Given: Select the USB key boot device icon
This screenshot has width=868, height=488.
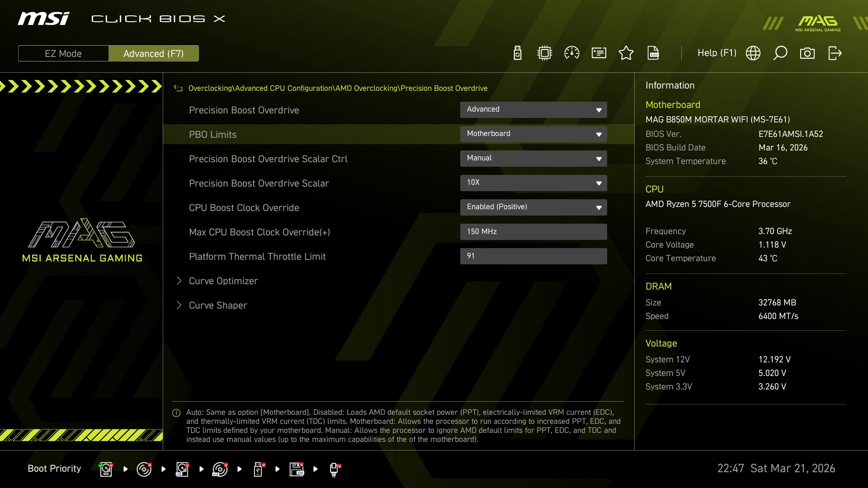Looking at the screenshot, I should pyautogui.click(x=259, y=469).
